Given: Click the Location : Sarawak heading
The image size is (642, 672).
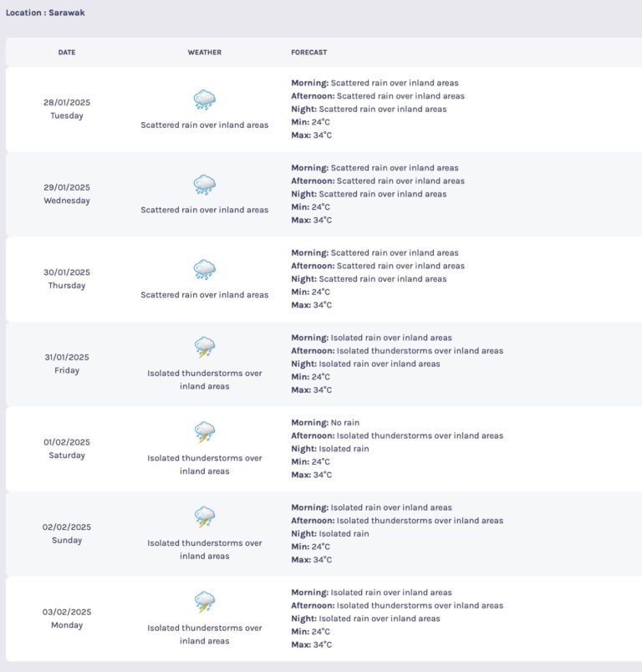Looking at the screenshot, I should [x=45, y=13].
